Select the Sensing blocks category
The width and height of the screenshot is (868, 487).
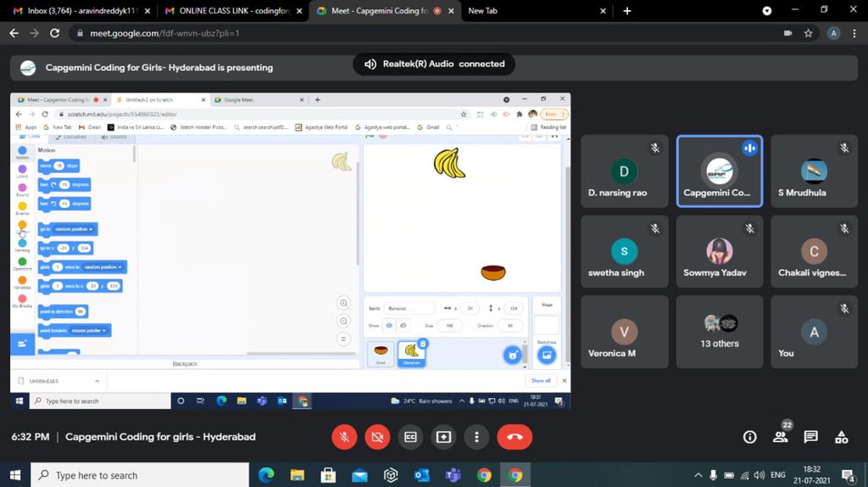coord(22,245)
